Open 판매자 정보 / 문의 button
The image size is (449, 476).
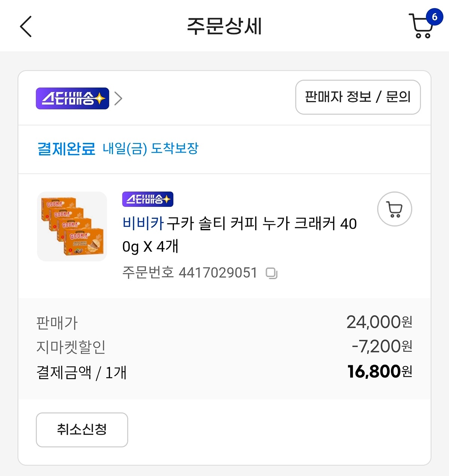point(358,97)
